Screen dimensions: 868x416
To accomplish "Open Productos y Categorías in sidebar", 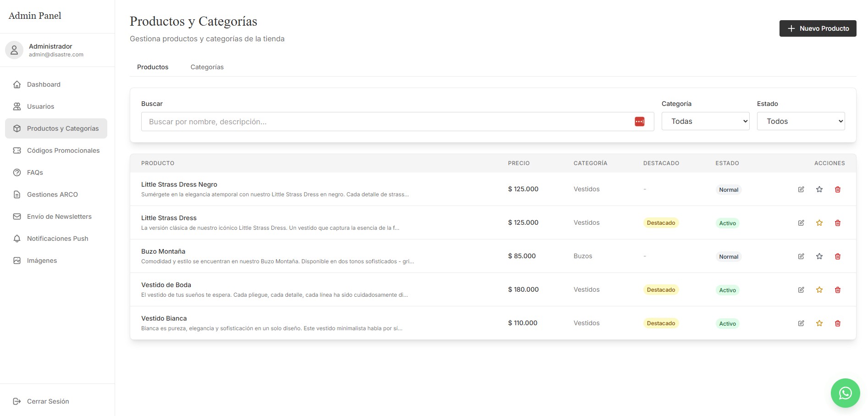I will point(56,128).
